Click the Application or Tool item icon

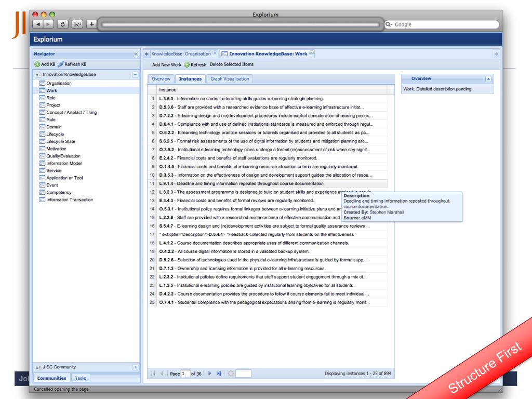(x=42, y=178)
